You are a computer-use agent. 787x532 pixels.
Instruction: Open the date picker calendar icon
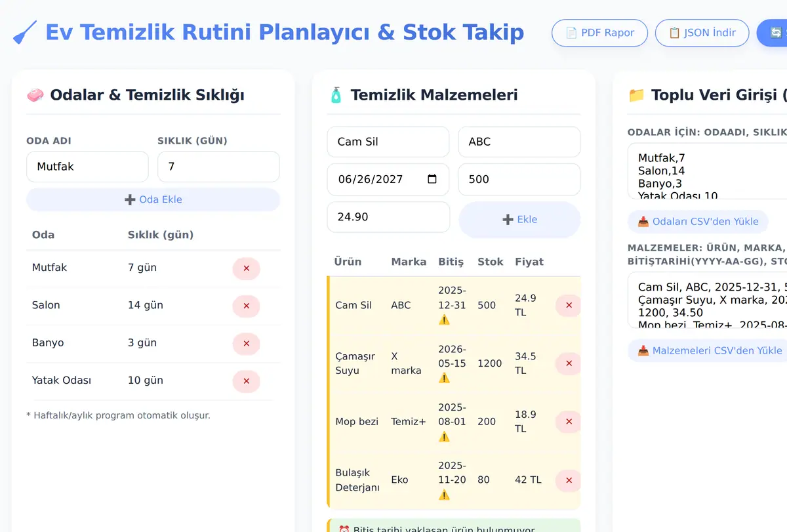point(432,179)
